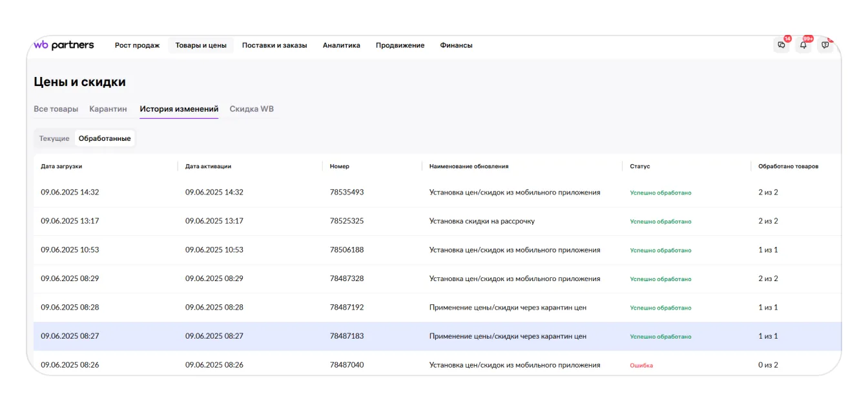The image size is (868, 411).
Task: Click the WB Partners logo
Action: tap(64, 45)
